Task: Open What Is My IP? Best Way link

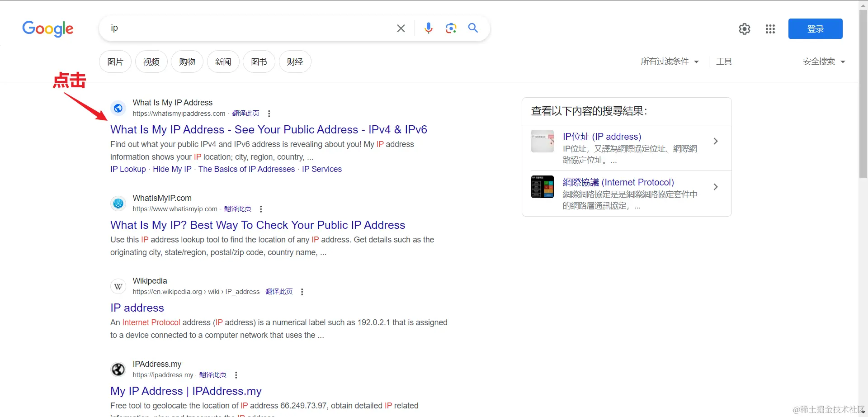Action: click(258, 225)
